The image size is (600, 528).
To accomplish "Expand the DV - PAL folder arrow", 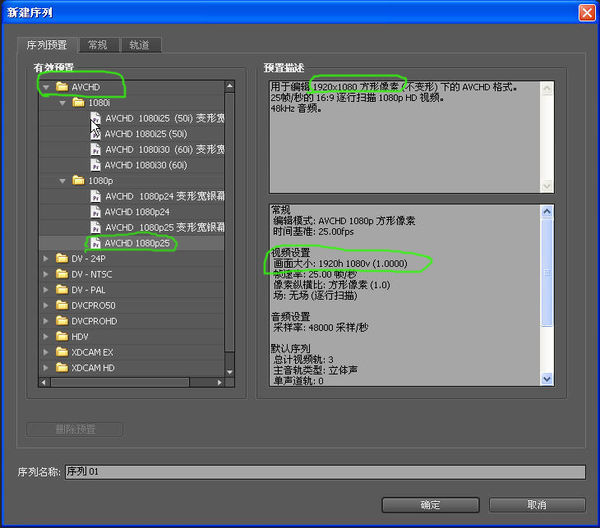I will tap(46, 290).
